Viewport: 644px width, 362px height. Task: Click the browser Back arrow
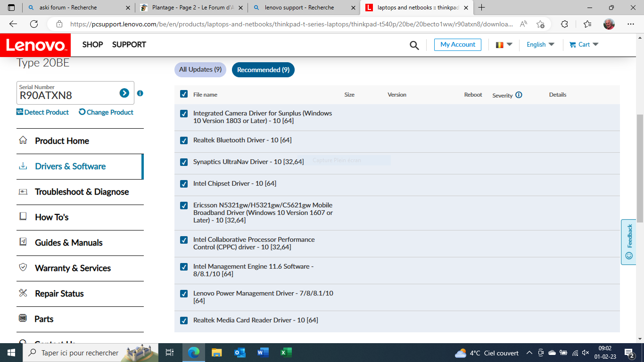[13, 24]
